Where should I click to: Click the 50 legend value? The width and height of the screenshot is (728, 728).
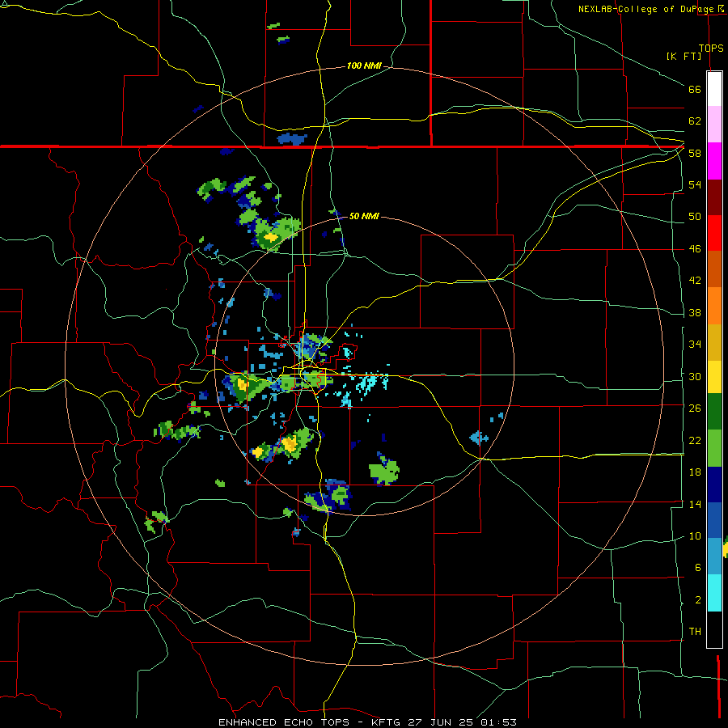(x=695, y=217)
